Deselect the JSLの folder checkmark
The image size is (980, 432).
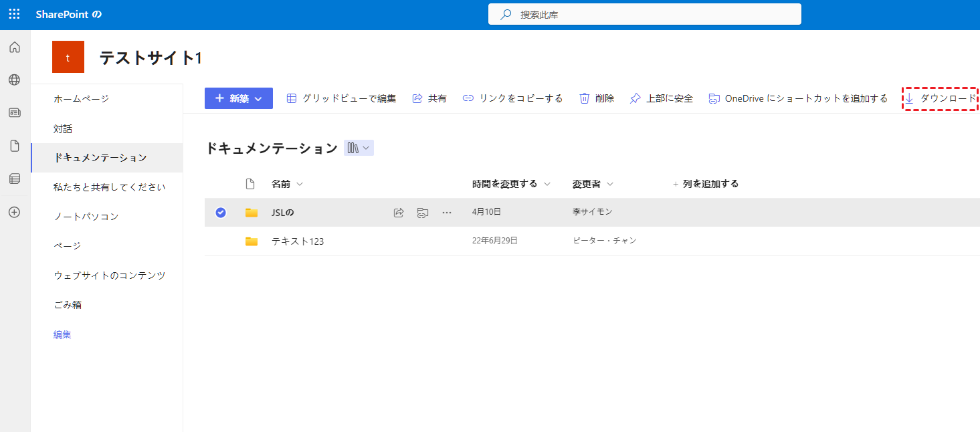click(x=221, y=213)
